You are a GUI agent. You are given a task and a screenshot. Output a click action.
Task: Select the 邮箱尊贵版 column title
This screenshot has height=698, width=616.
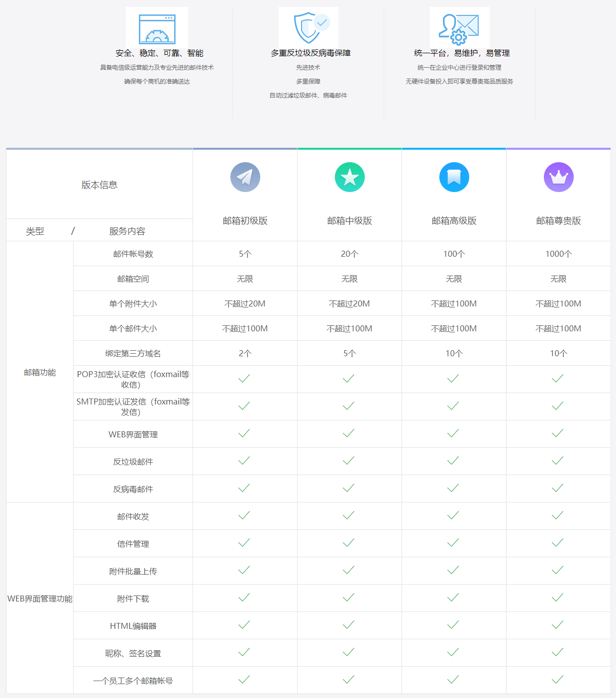coord(559,221)
